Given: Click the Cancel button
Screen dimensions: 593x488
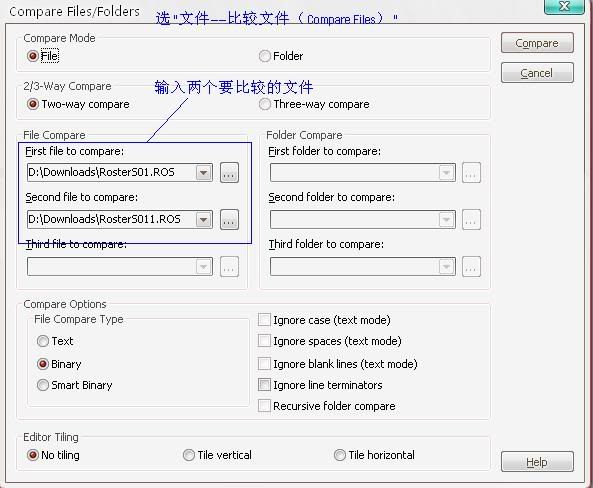Looking at the screenshot, I should [x=537, y=73].
